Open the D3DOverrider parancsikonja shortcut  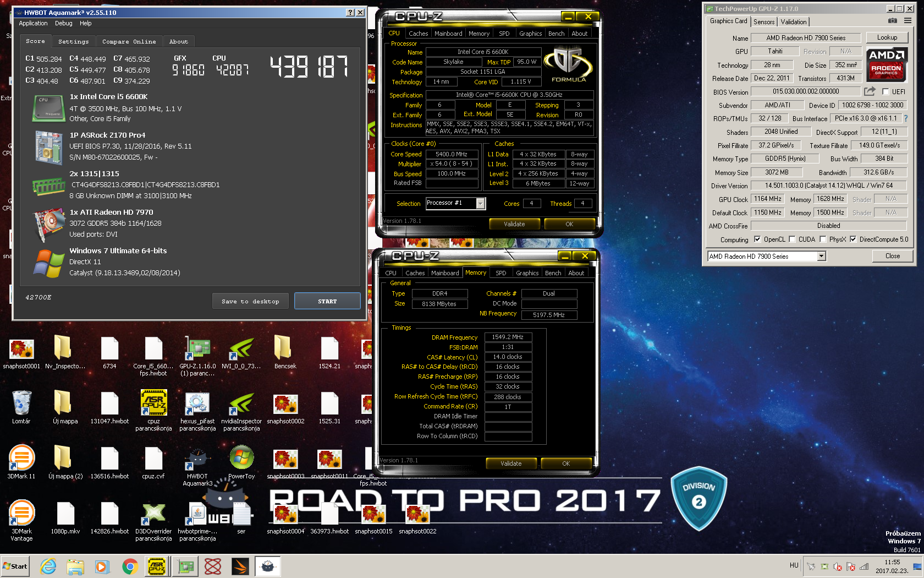[x=153, y=521]
